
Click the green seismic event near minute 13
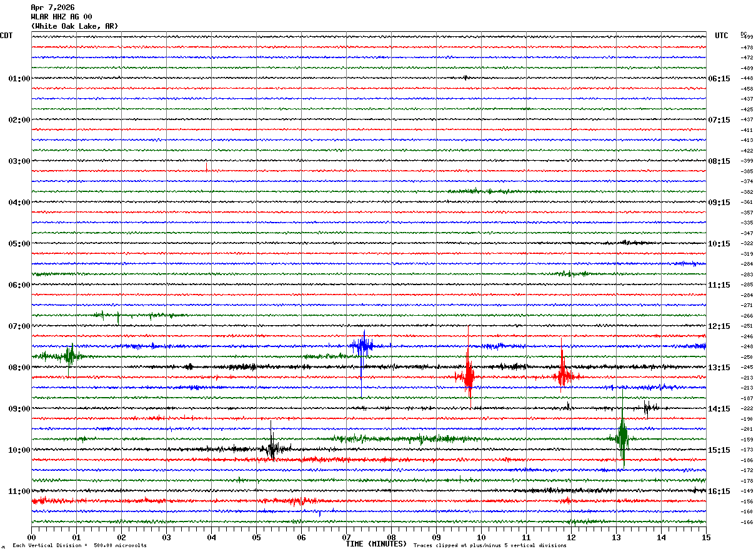pyautogui.click(x=622, y=438)
